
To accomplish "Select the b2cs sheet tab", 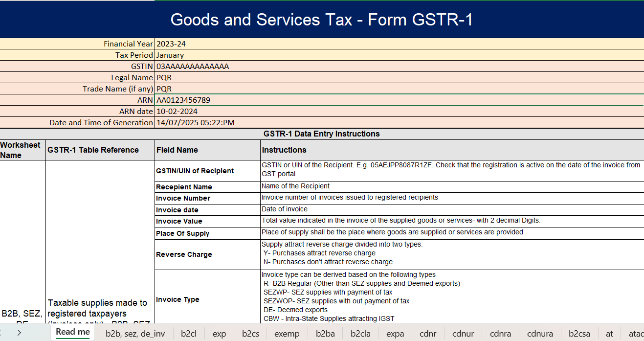I will (249, 333).
